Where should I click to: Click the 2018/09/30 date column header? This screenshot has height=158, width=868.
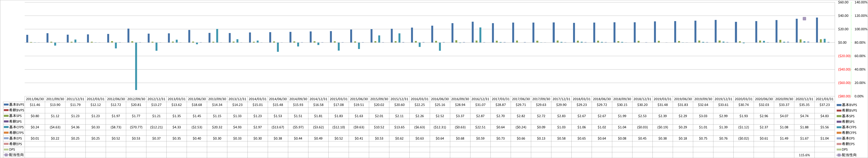(x=622, y=99)
